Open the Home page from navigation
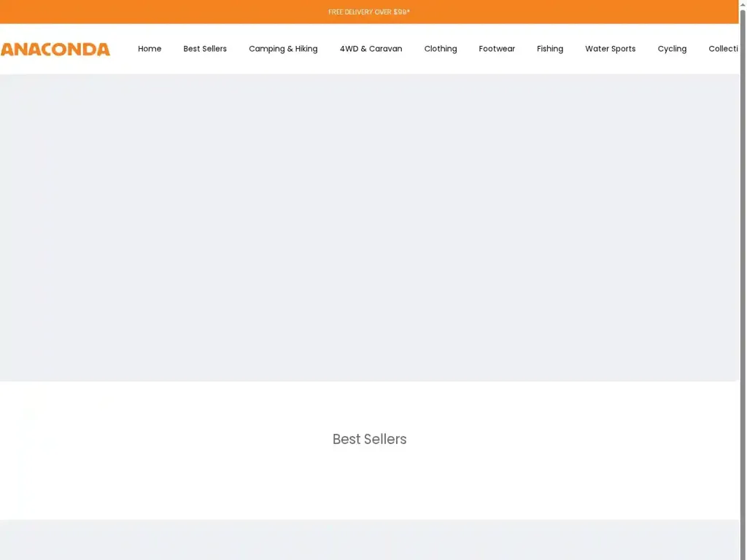This screenshot has width=747, height=560. pos(150,49)
